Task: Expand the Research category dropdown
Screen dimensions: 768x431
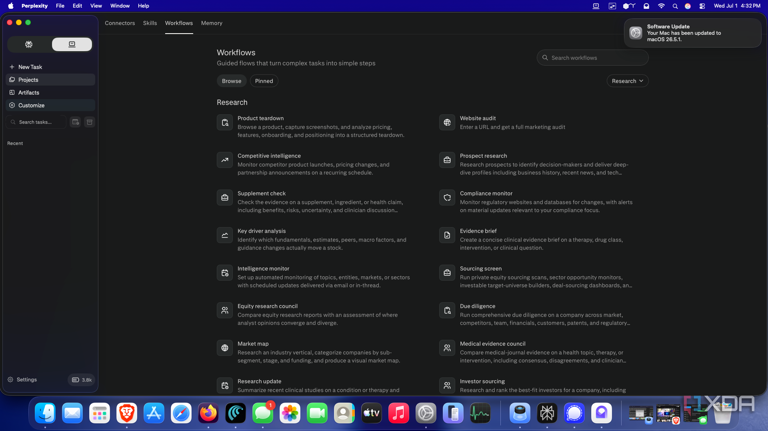Action: click(627, 81)
